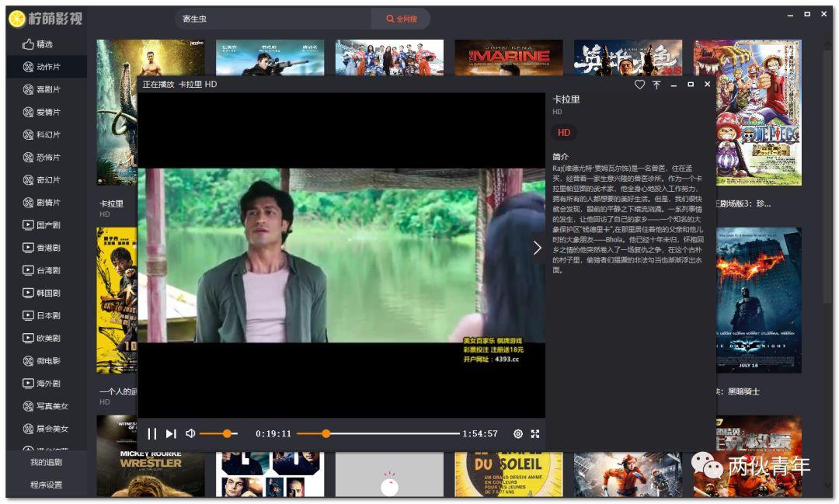
Task: Open the 韩国剧 series list
Action: pos(46,293)
